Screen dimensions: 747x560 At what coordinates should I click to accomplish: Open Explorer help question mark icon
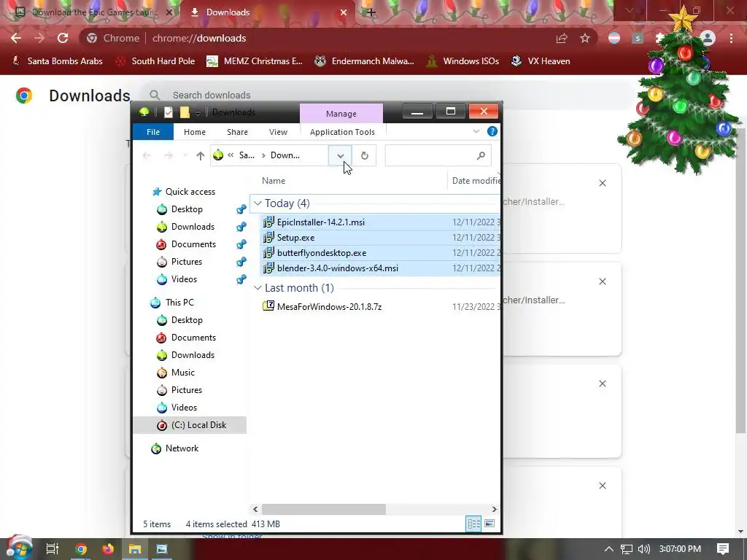492,131
